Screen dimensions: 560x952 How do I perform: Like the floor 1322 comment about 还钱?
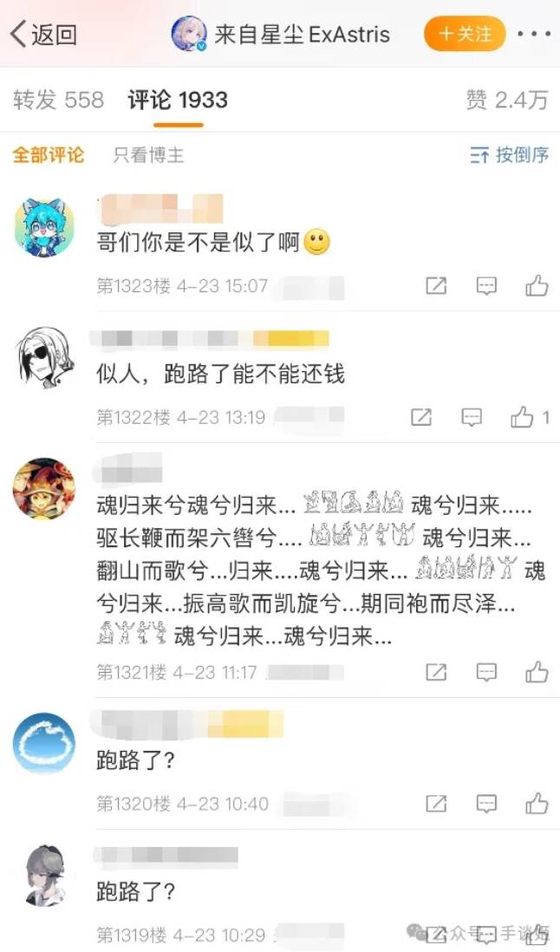(x=530, y=417)
